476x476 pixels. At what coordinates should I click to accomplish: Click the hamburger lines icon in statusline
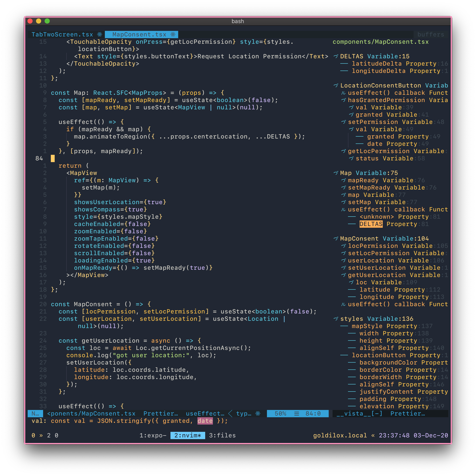297,413
